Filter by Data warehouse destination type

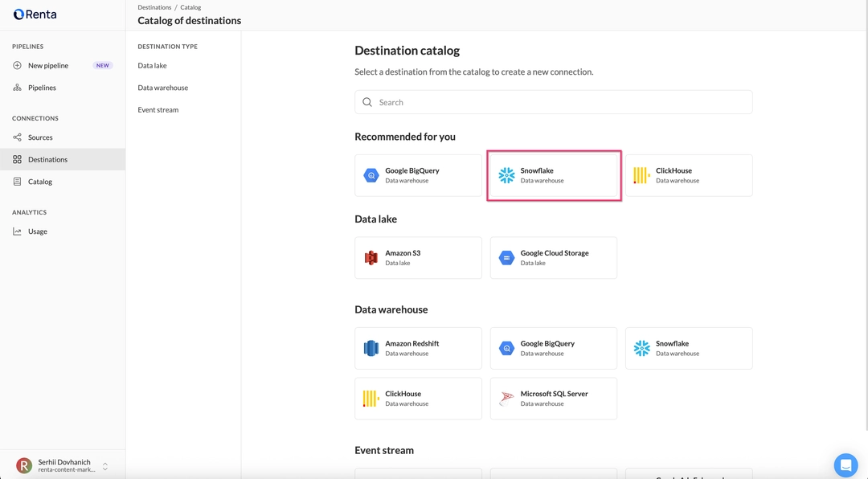click(162, 88)
